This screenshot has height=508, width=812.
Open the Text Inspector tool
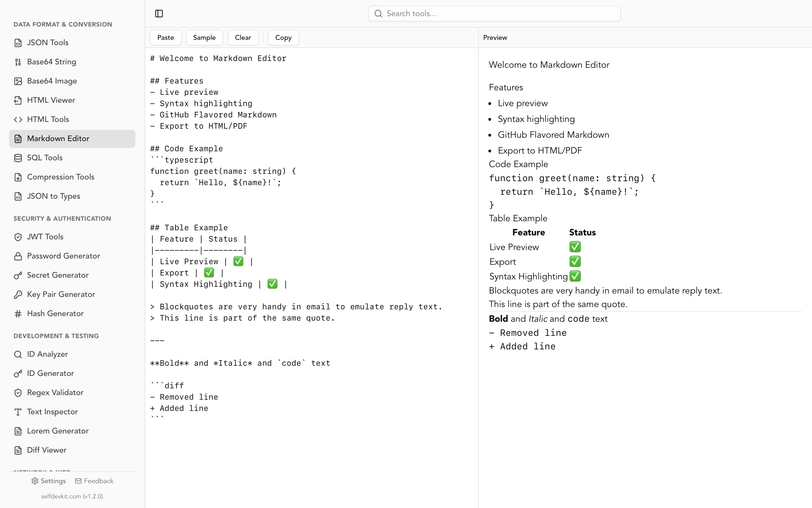[72, 411]
